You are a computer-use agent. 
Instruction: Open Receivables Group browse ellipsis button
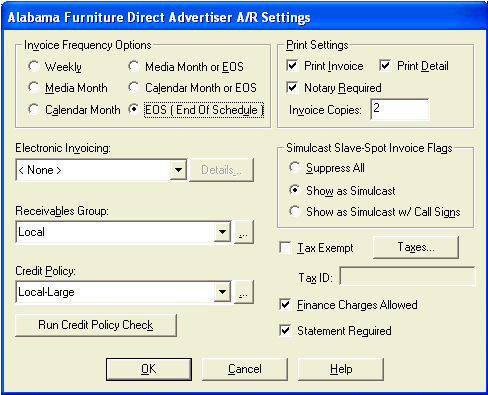click(x=244, y=232)
